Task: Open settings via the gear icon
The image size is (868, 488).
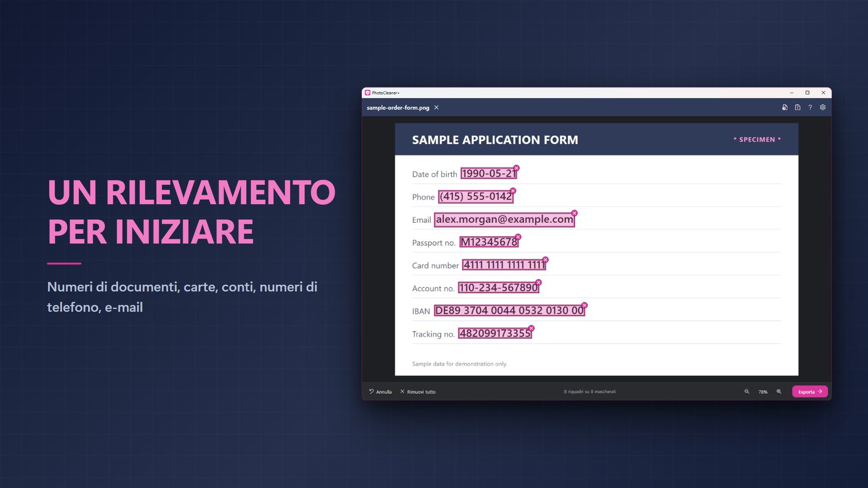Action: click(x=823, y=107)
